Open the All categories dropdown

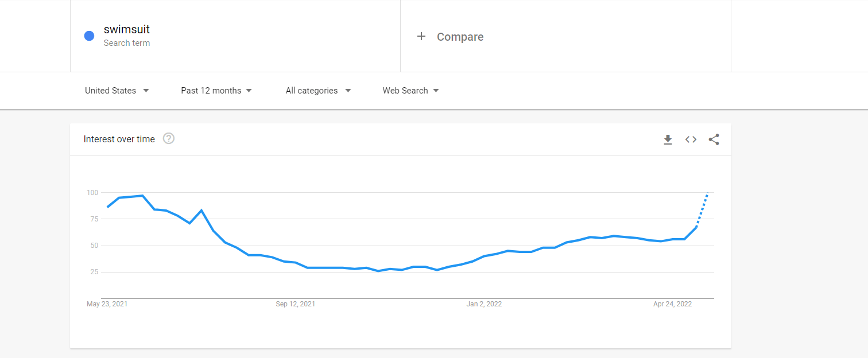click(318, 91)
